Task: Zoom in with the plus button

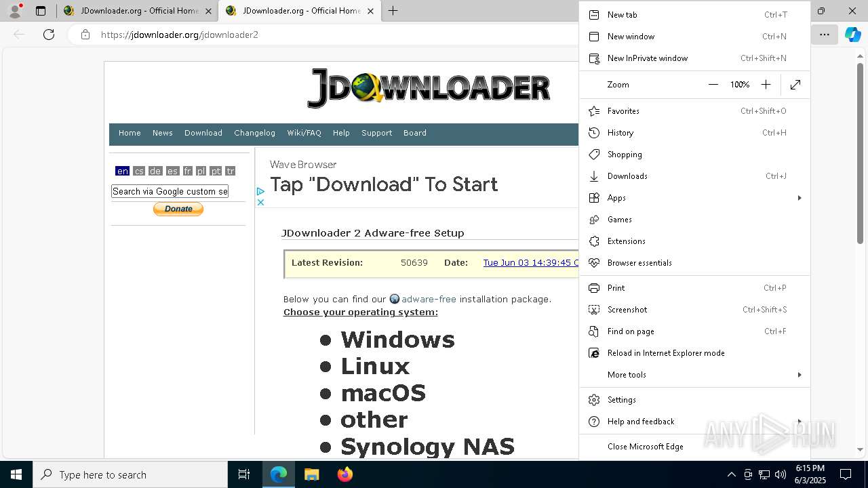Action: tap(766, 85)
